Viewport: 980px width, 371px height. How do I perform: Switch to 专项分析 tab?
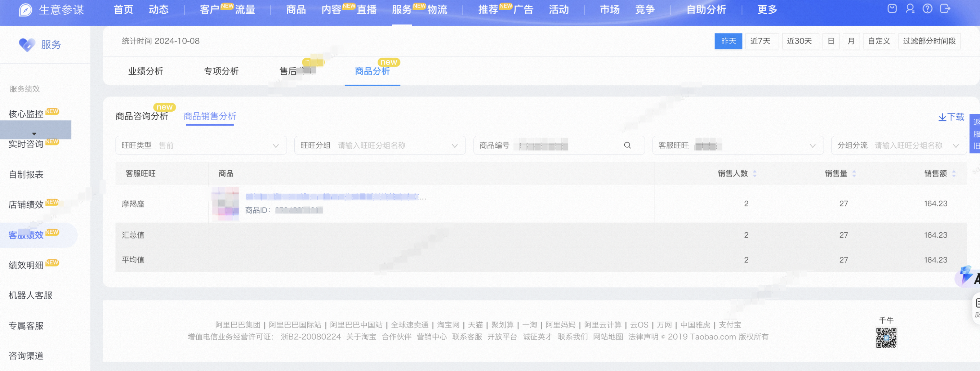pyautogui.click(x=222, y=71)
